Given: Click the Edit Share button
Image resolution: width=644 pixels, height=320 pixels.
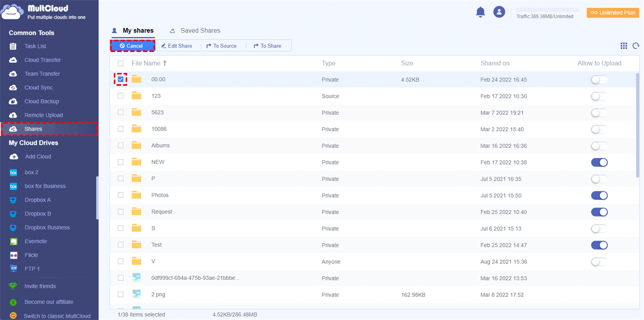Looking at the screenshot, I should [x=177, y=46].
